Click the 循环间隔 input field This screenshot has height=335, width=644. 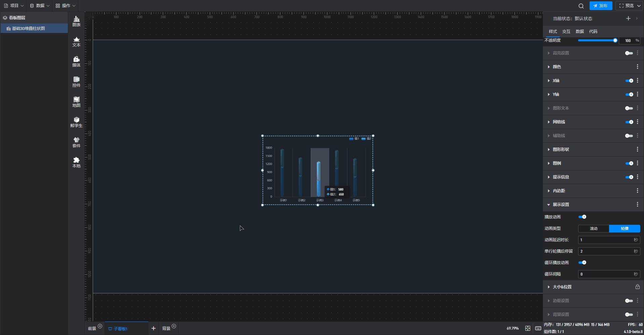pos(609,274)
